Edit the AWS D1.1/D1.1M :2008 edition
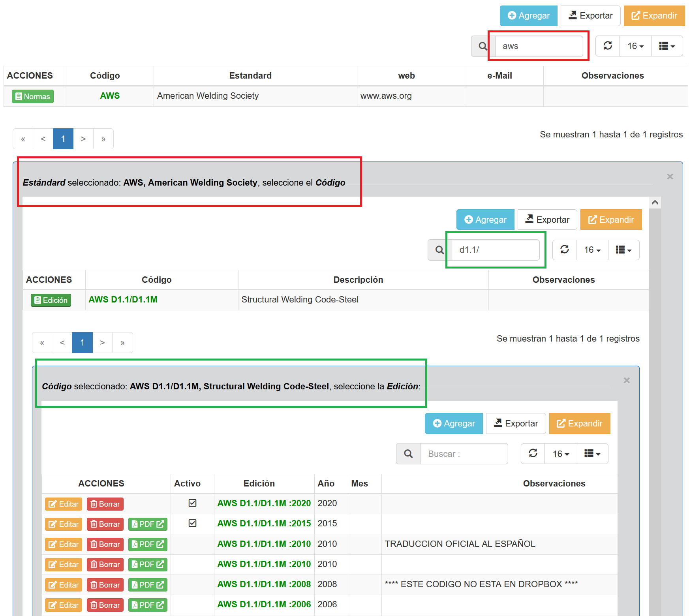This screenshot has width=689, height=616. pyautogui.click(x=64, y=585)
